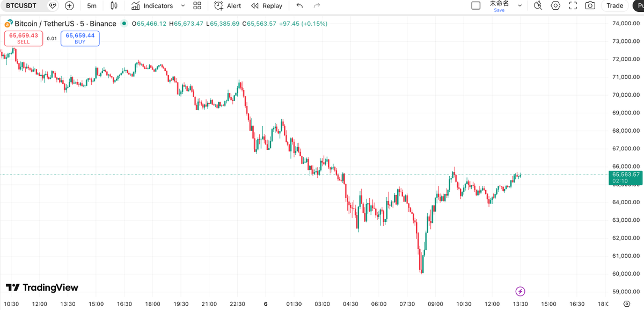Open the indicator templates grid icon
This screenshot has width=644, height=310.
click(197, 6)
